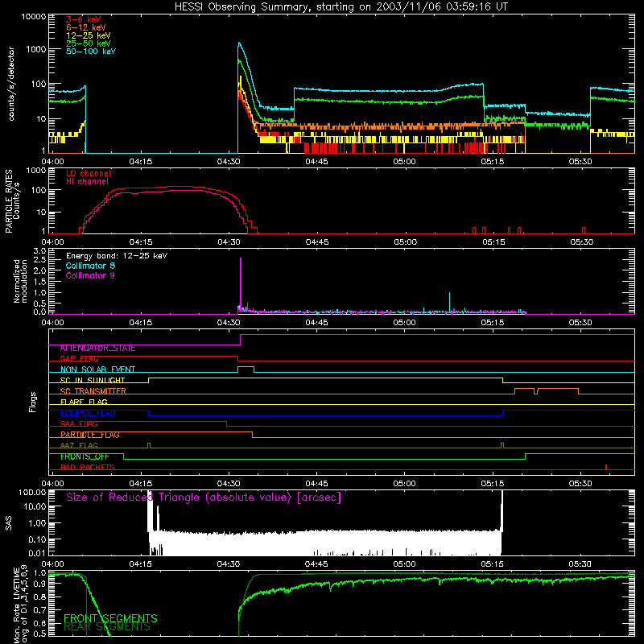Viewport: 644px width, 644px height.
Task: Select the Collimator 9 legend entry
Action: click(x=90, y=275)
